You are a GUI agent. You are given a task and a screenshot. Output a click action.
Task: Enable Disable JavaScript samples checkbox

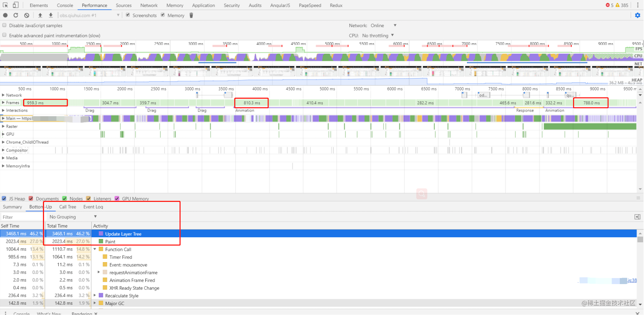(x=4, y=25)
